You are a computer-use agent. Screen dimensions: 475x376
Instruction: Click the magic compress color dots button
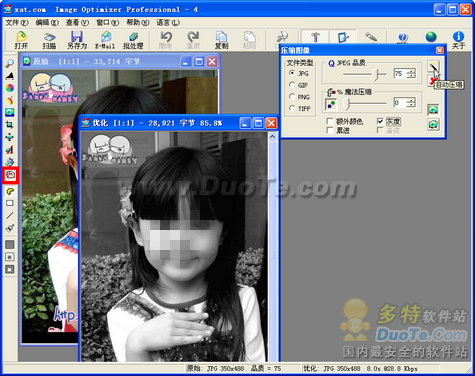pos(331,105)
